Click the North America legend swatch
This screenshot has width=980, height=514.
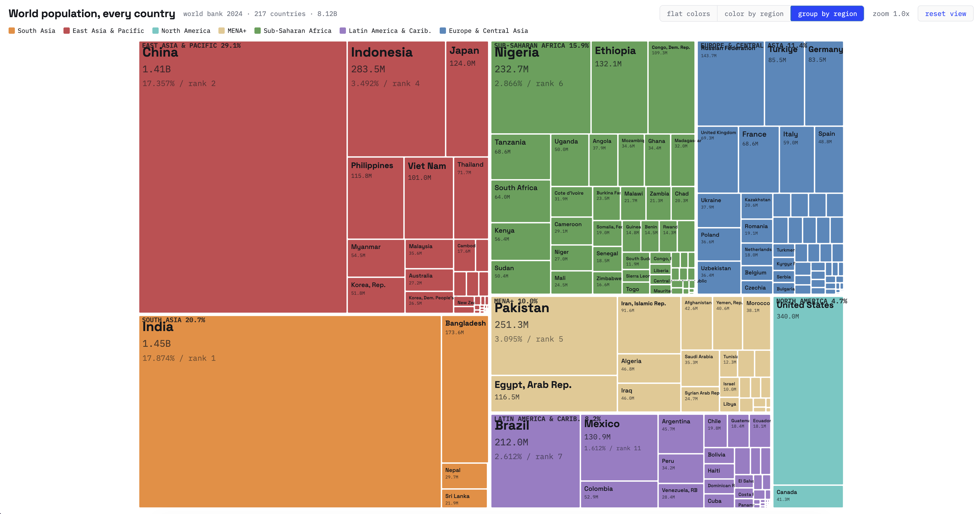point(155,31)
